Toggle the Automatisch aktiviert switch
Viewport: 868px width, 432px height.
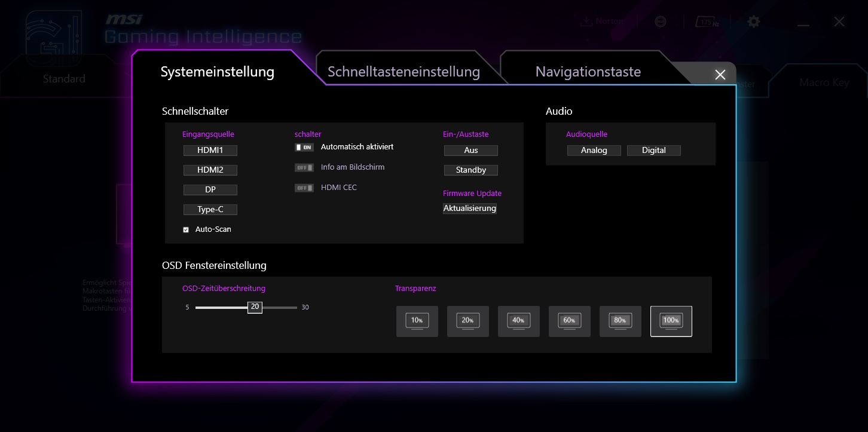pos(304,147)
